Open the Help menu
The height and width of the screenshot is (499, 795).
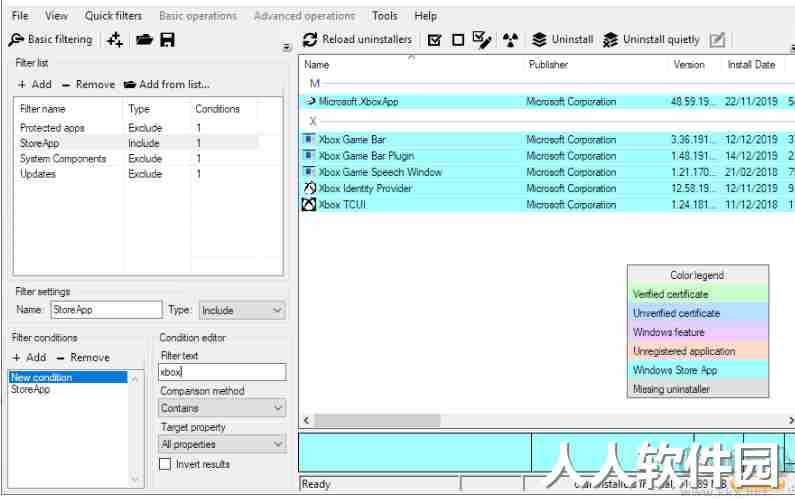click(425, 16)
